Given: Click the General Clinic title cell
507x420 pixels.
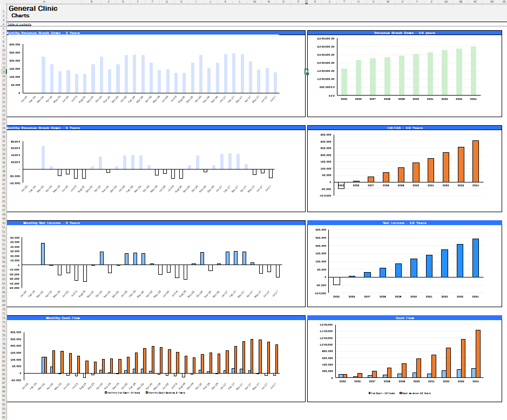Looking at the screenshot, I should pyautogui.click(x=33, y=9).
